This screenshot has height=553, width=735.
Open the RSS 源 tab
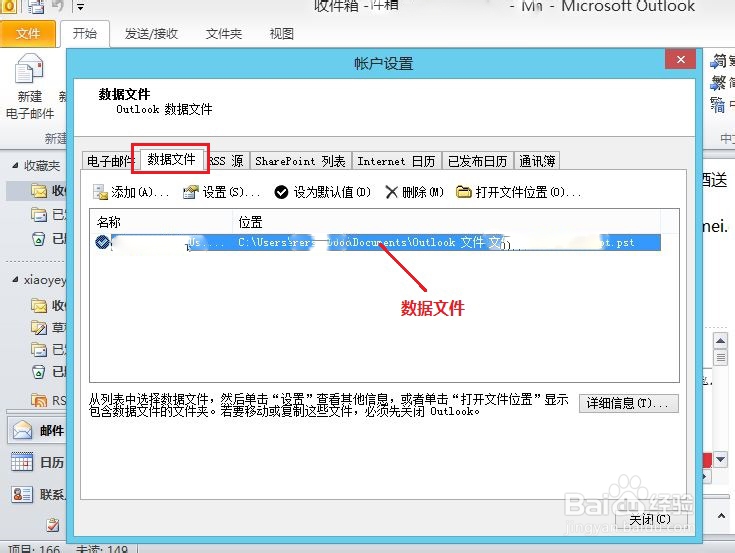(x=227, y=161)
